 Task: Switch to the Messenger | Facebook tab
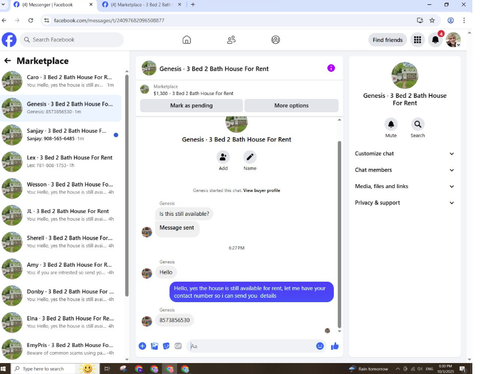[x=53, y=5]
